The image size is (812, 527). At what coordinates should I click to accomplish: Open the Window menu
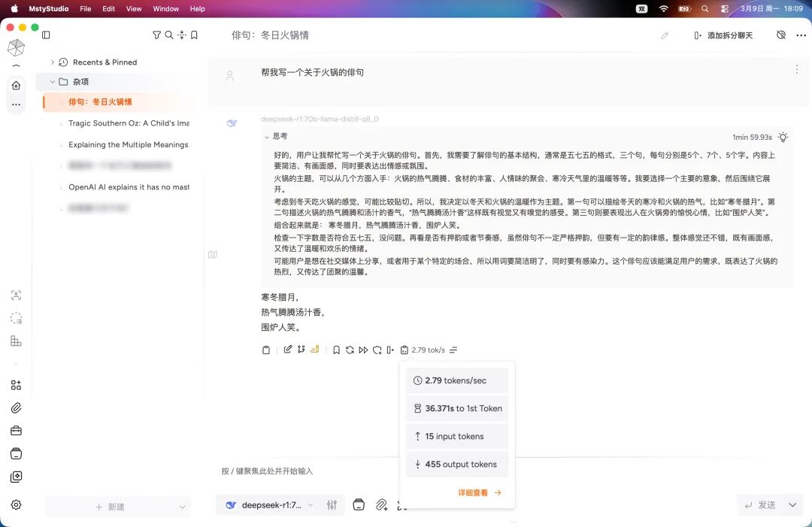coord(165,9)
